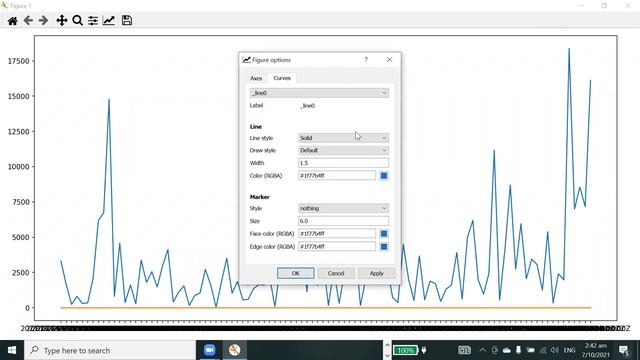Screen dimensions: 640x360
Task: Click the line Width input field
Action: click(343, 163)
